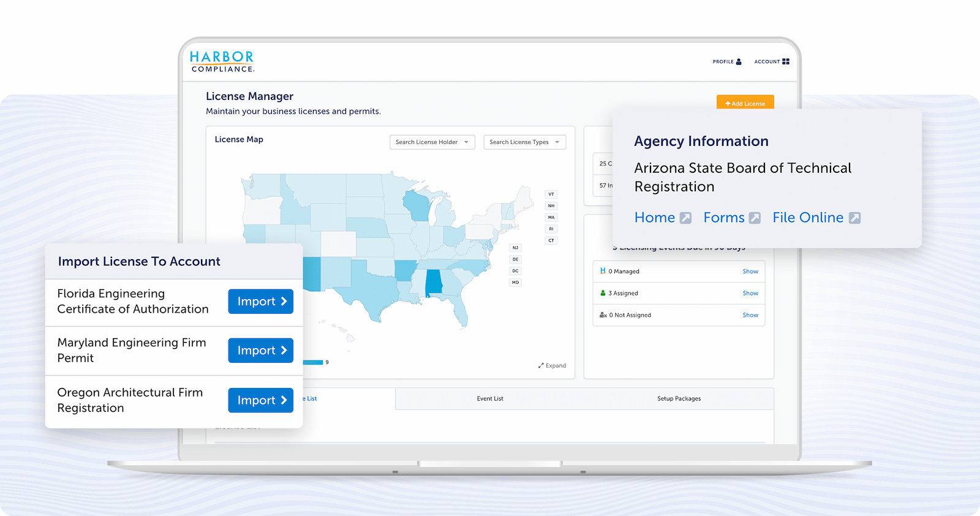The image size is (980, 516).
Task: Click the blue map legend bar
Action: click(313, 363)
